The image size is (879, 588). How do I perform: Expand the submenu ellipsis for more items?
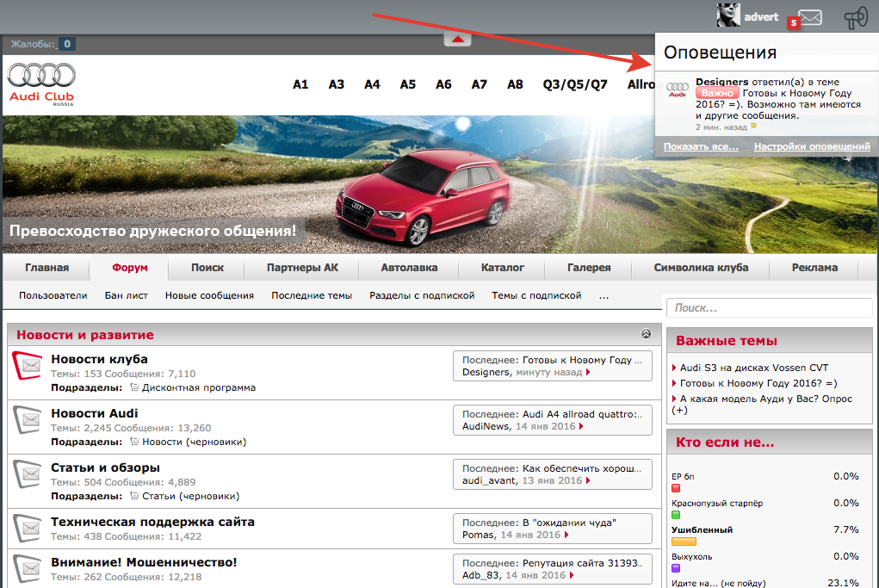tap(604, 296)
